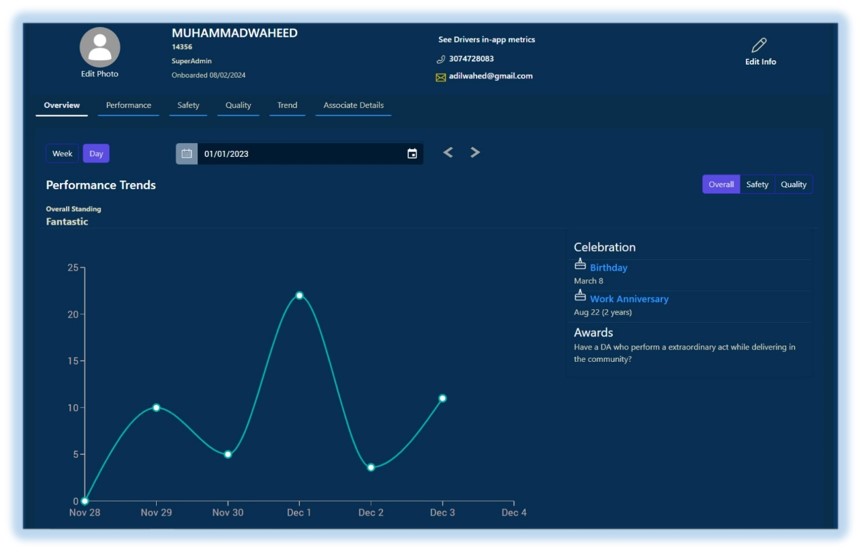Image resolution: width=861 pixels, height=552 pixels.
Task: Click the pencil Edit Info icon
Action: (x=759, y=45)
